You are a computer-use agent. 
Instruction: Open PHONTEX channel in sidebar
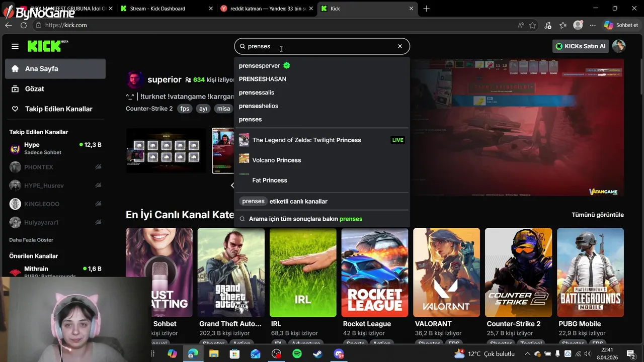(55, 167)
